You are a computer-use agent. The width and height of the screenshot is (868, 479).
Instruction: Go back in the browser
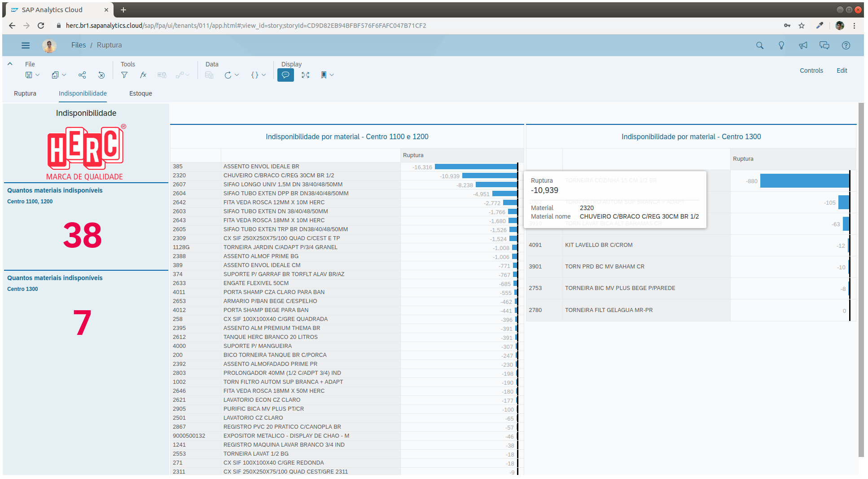[x=12, y=26]
